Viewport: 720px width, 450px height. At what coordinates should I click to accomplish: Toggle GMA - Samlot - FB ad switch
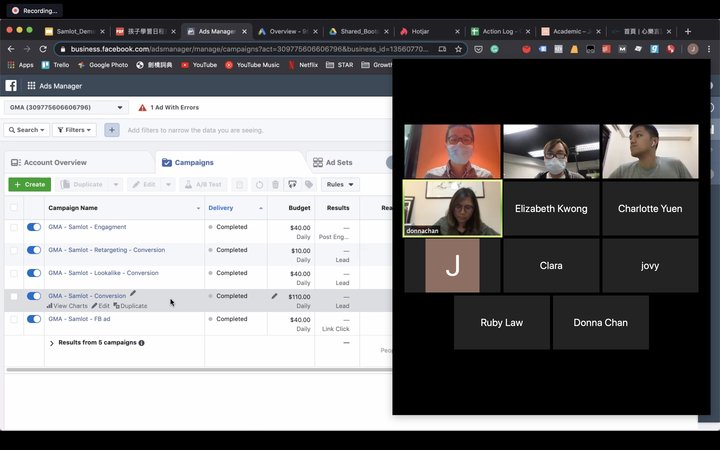[x=34, y=319]
